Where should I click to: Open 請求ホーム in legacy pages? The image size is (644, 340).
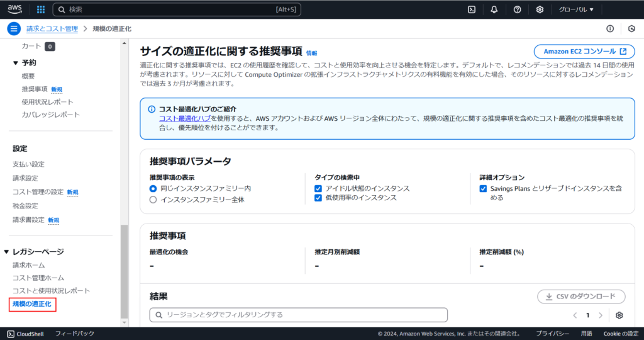tap(29, 265)
